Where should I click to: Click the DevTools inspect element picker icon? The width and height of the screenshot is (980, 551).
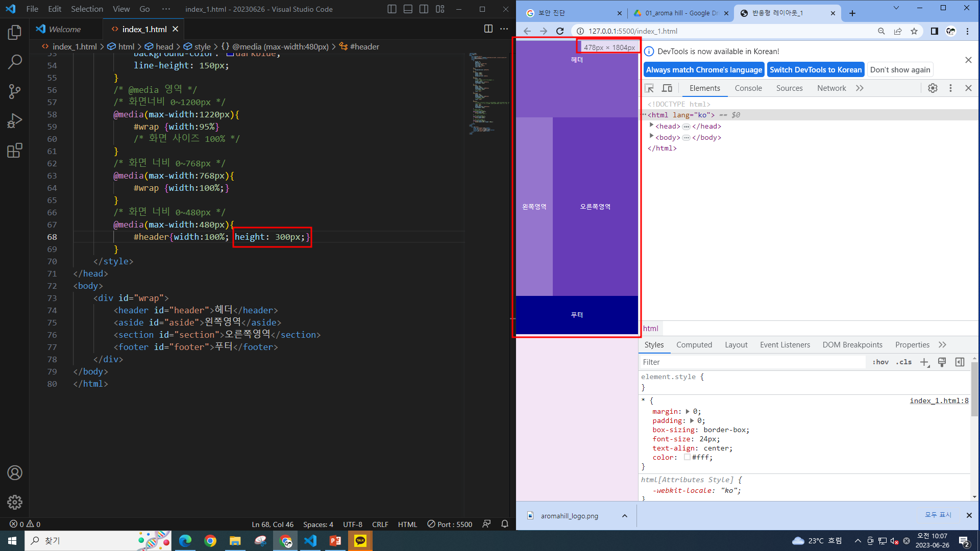[x=649, y=88]
